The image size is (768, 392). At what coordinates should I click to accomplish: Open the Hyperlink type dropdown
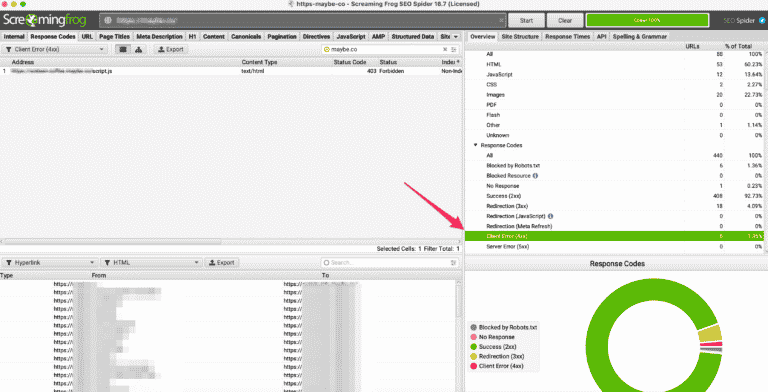point(50,263)
